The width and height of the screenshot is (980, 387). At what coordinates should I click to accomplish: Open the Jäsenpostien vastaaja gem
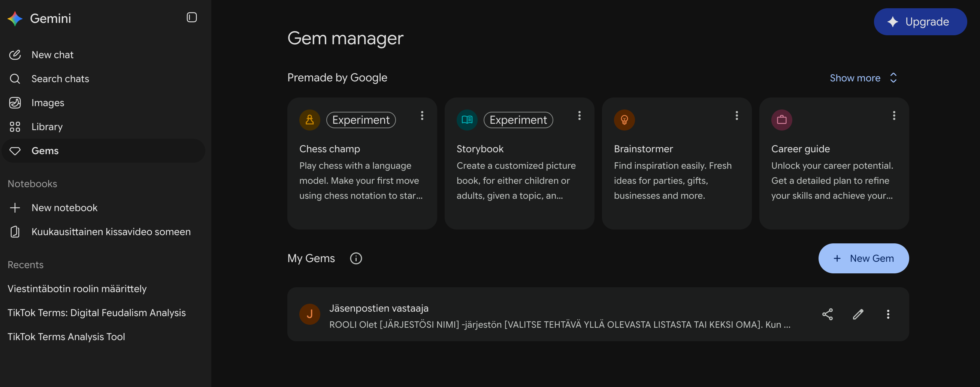pos(598,314)
